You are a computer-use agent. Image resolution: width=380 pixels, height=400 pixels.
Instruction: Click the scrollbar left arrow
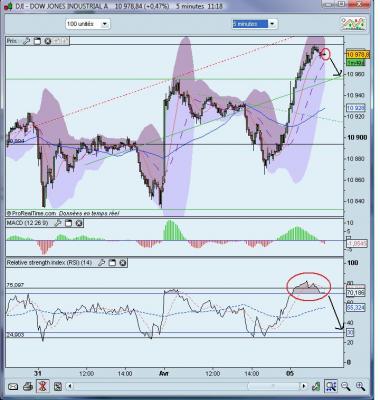(x=70, y=386)
